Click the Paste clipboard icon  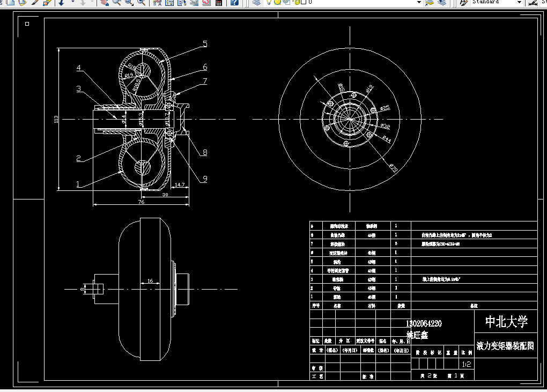point(22,3)
